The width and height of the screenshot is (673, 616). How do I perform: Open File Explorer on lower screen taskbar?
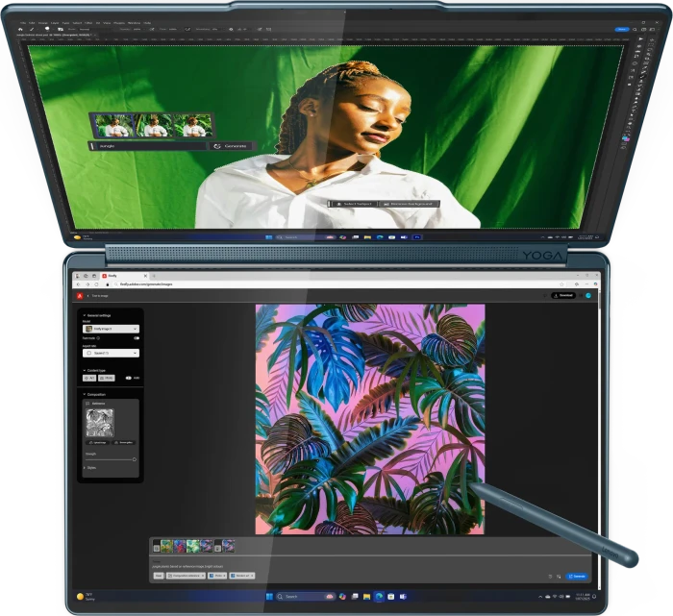(x=367, y=596)
